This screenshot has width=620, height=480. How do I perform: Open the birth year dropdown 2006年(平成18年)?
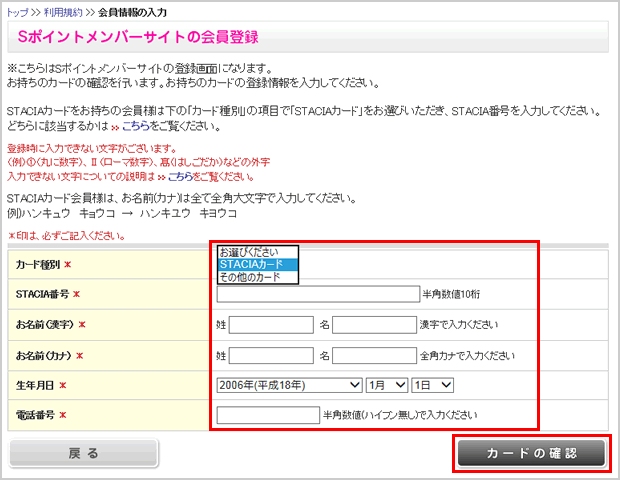pos(288,385)
